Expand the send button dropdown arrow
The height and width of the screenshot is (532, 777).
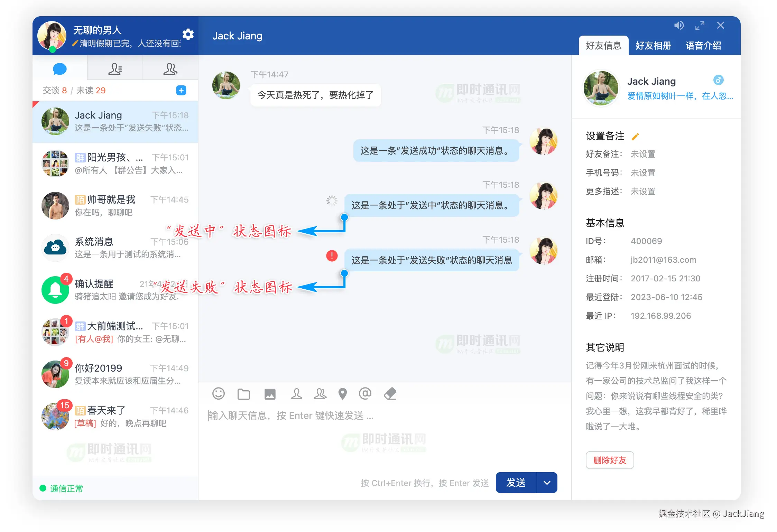point(547,483)
